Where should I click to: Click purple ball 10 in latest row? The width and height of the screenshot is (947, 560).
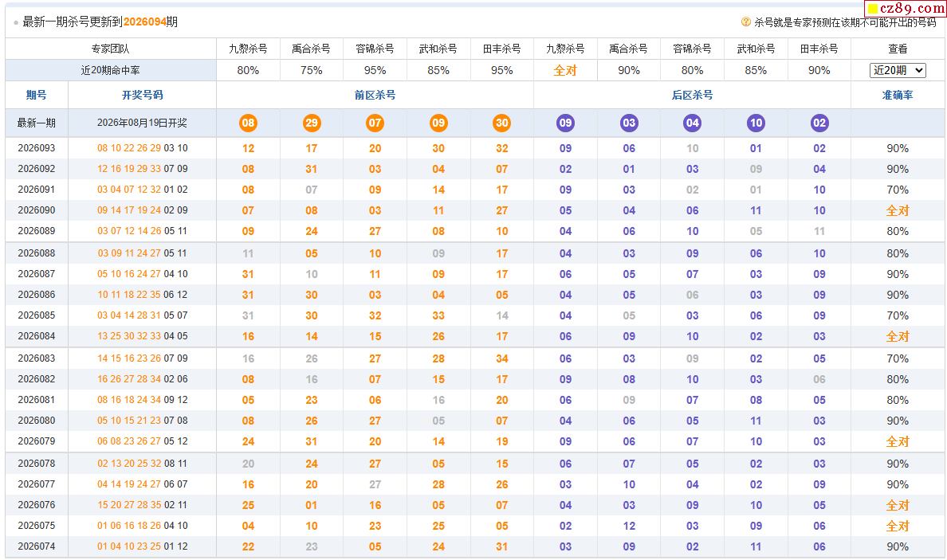click(756, 123)
